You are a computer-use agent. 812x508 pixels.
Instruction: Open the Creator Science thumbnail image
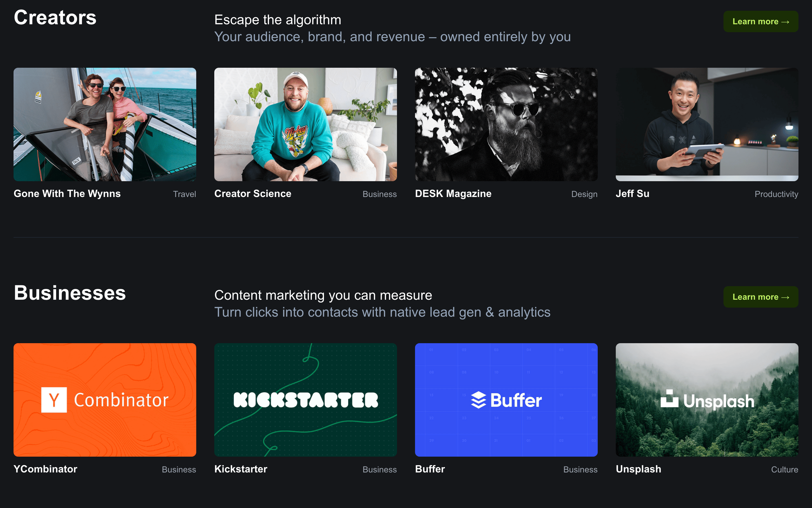coord(305,124)
